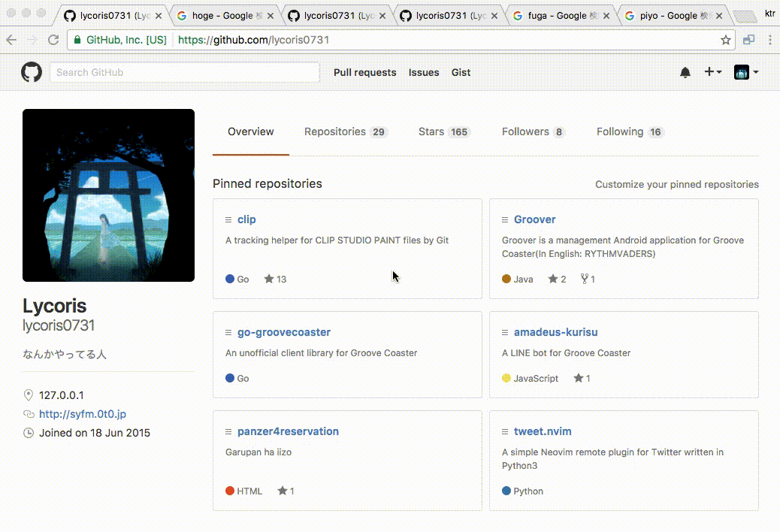Viewport: 780px width, 532px height.
Task: Reload the page with refresh icon
Action: (x=53, y=40)
